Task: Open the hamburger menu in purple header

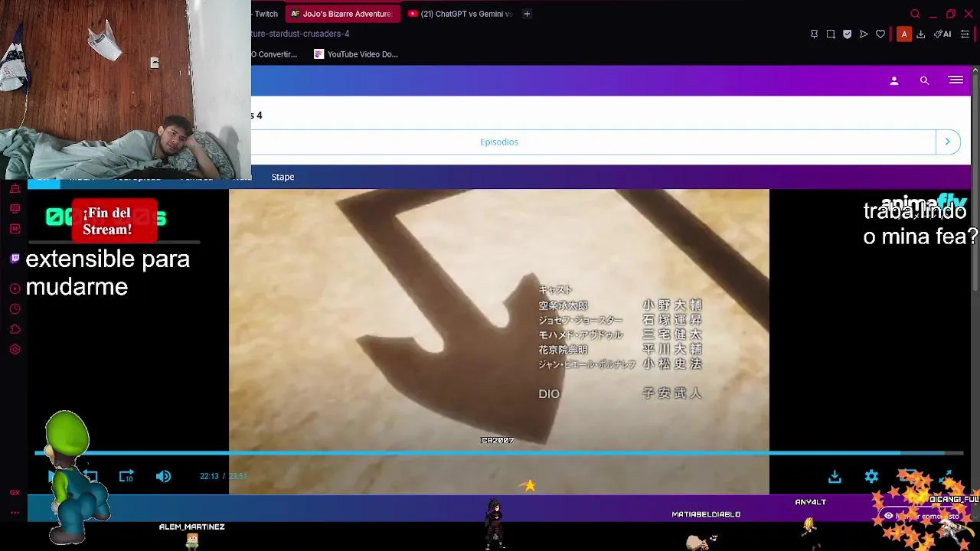Action: coord(955,80)
